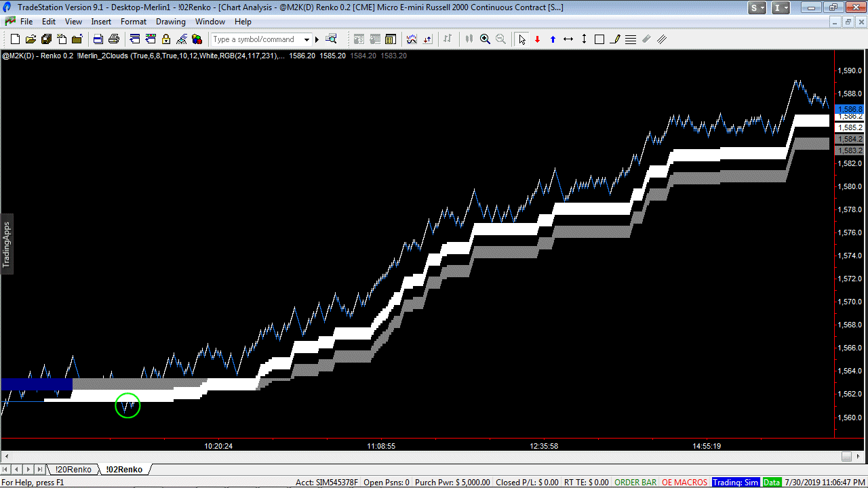Image resolution: width=868 pixels, height=488 pixels.
Task: Open the Edit menu
Action: click(49, 22)
